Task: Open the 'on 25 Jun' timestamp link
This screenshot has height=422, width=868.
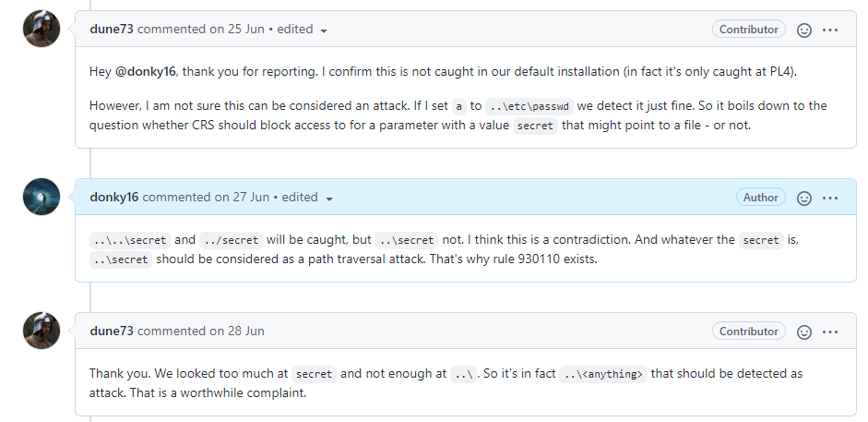Action: pyautogui.click(x=236, y=29)
